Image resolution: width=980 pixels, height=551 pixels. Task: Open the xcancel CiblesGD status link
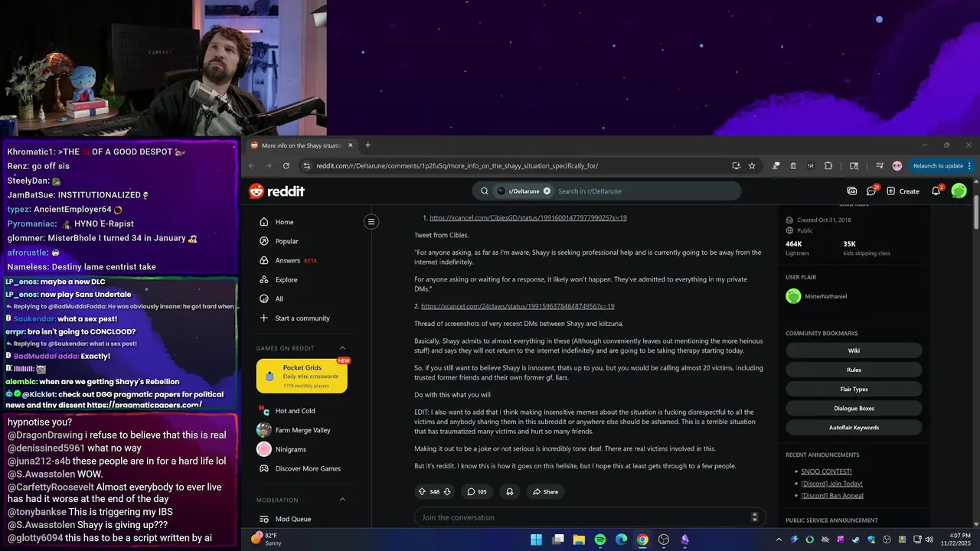pos(528,217)
